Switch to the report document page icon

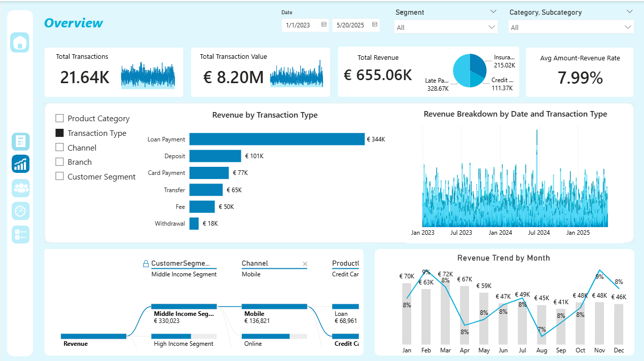(20, 141)
